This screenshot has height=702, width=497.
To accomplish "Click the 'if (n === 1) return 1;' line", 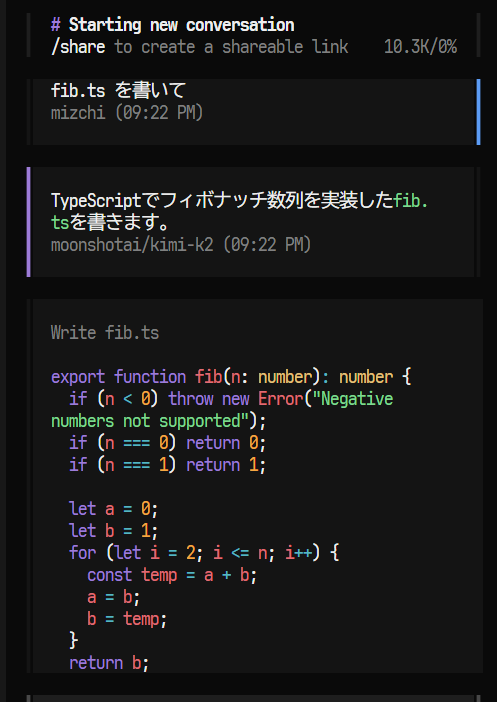I will pyautogui.click(x=168, y=465).
